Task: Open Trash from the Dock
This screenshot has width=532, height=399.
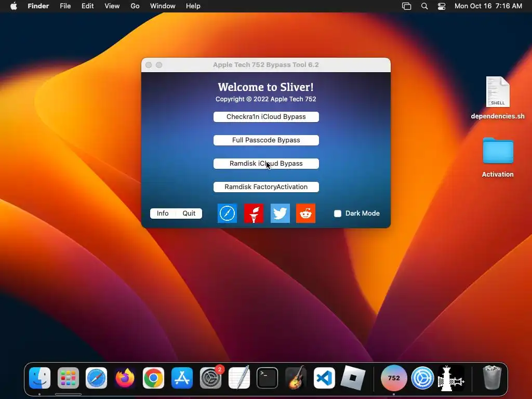Action: 492,377
